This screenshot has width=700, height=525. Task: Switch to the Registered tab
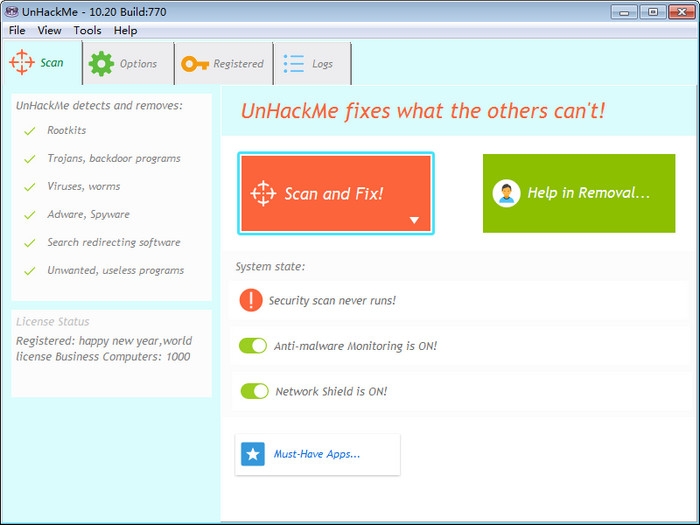[x=224, y=64]
